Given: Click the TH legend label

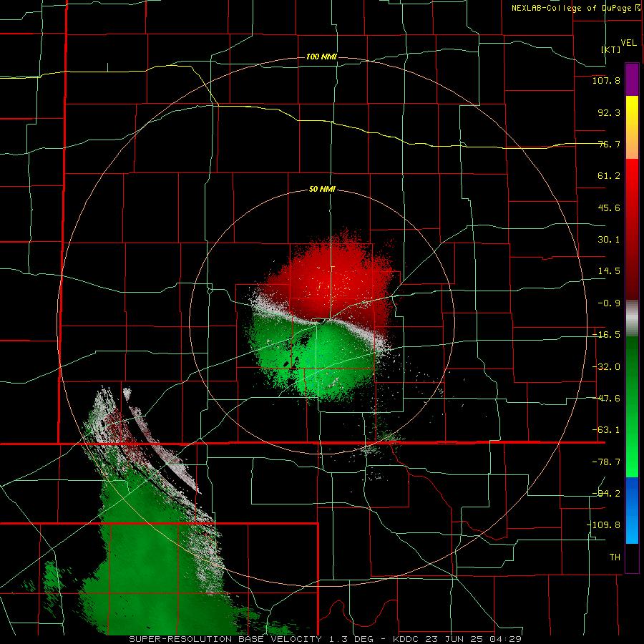Looking at the screenshot, I should click(615, 557).
